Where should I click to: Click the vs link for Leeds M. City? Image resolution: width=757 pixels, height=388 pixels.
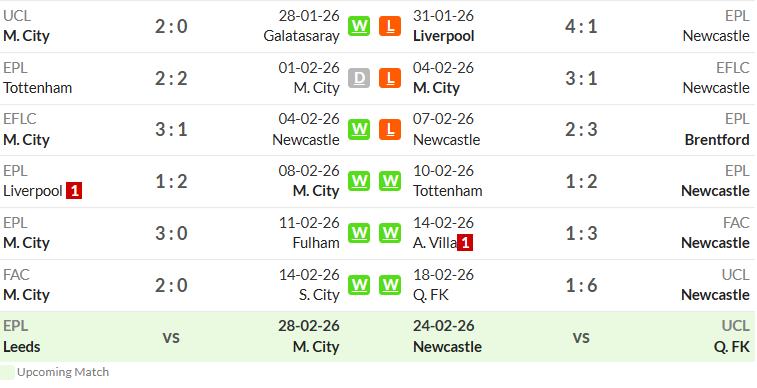171,337
